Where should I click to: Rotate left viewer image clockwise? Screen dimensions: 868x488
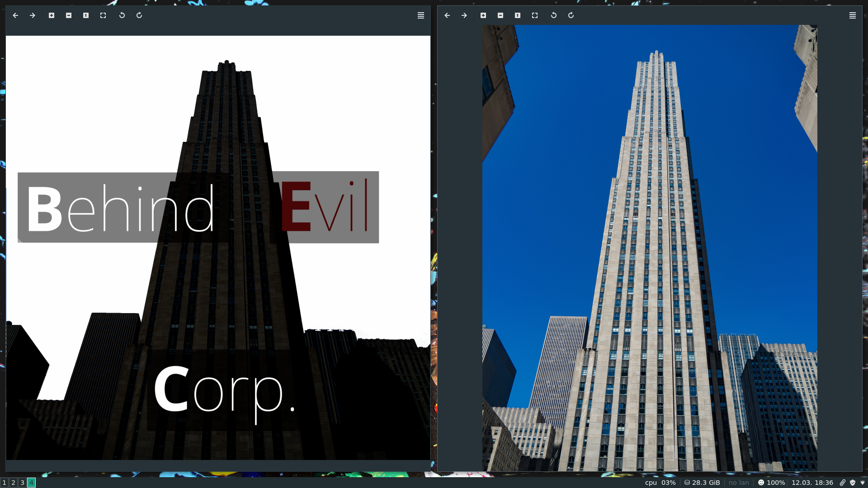[x=139, y=15]
